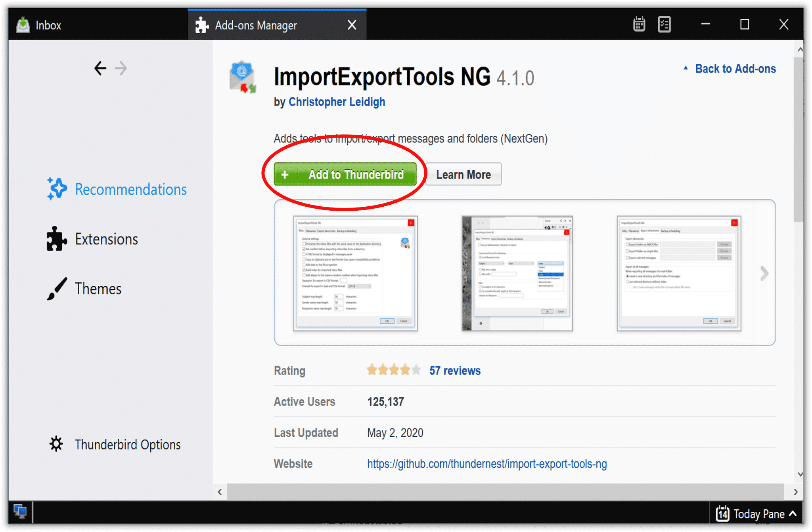Click horizontal scrollbar right arrow

tap(795, 492)
